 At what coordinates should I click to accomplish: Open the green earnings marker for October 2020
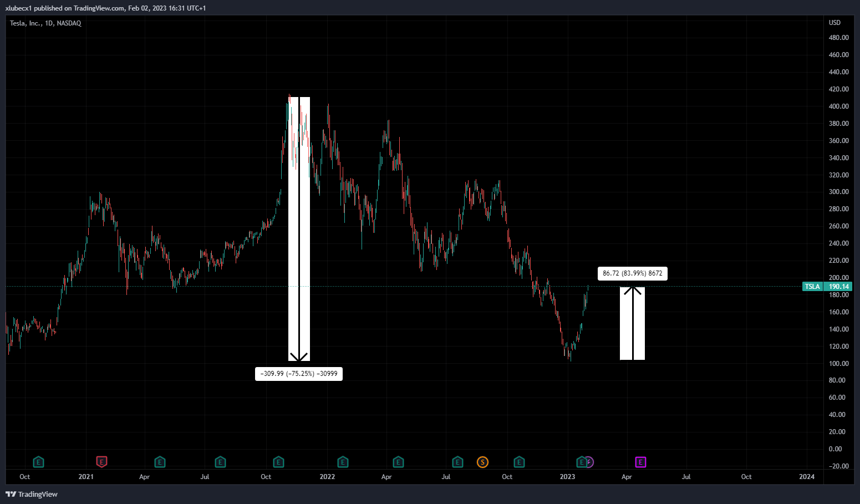point(38,462)
